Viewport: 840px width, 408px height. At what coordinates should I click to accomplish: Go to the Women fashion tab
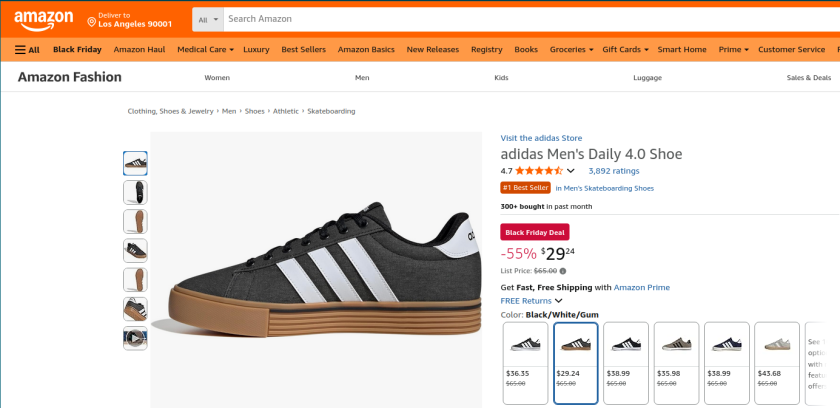217,77
